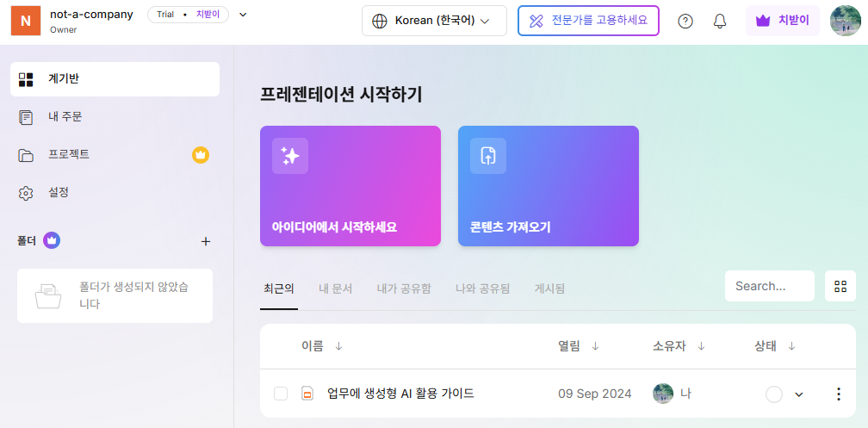Check the box beside 업무에 생성형 AI 활용 가이드
The image size is (868, 428).
click(x=281, y=394)
